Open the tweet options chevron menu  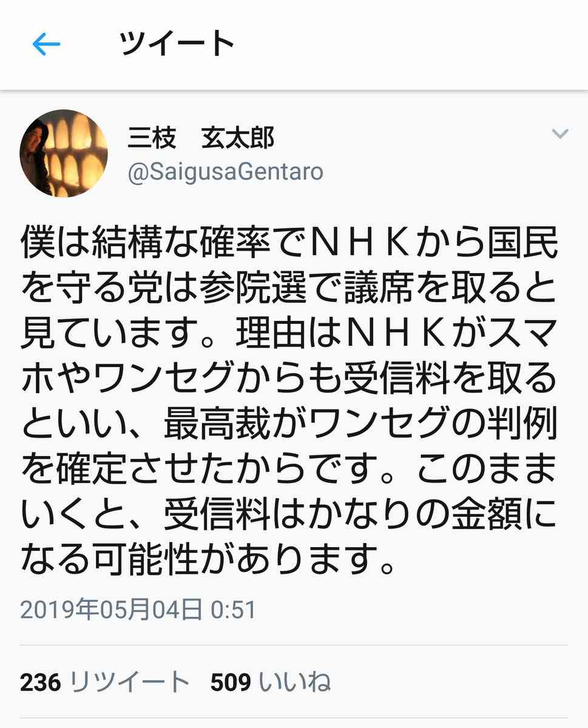point(559,133)
